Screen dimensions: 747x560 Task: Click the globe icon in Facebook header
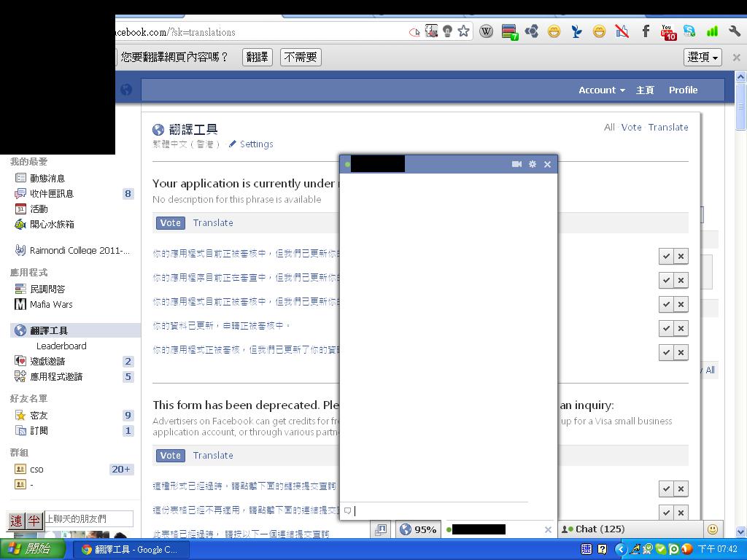click(x=126, y=90)
